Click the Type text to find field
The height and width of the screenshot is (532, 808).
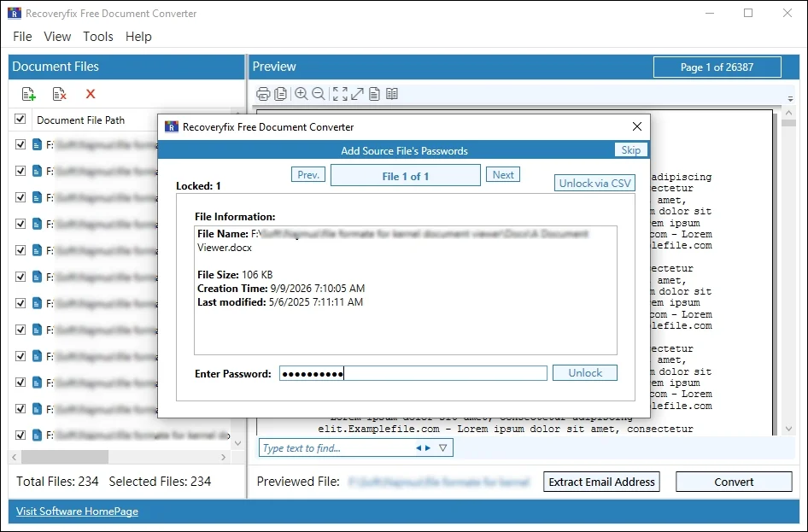(x=336, y=448)
